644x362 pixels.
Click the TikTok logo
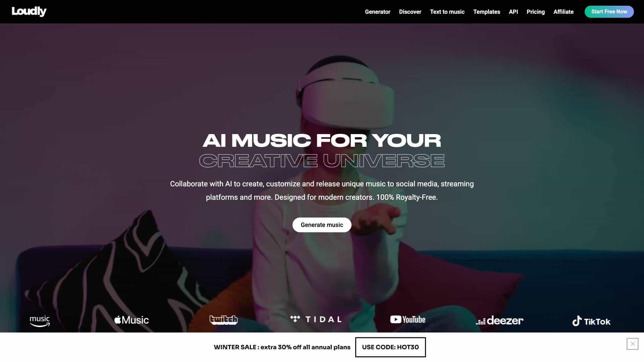tap(591, 321)
